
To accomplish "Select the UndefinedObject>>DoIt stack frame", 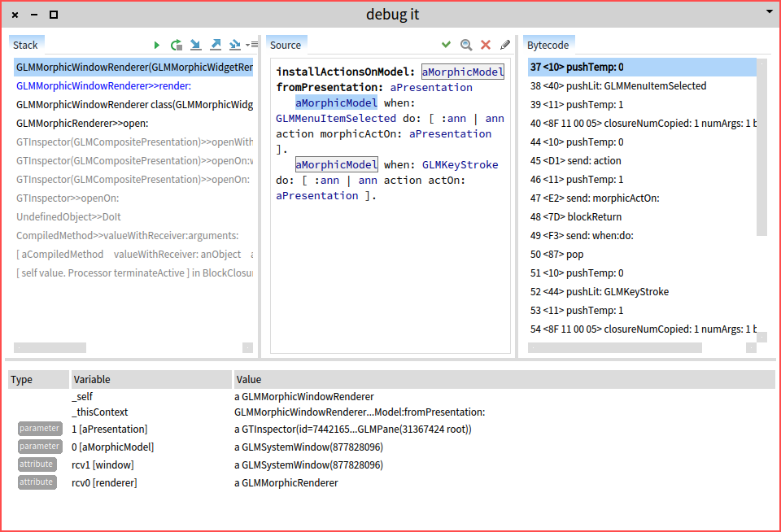I will [68, 217].
